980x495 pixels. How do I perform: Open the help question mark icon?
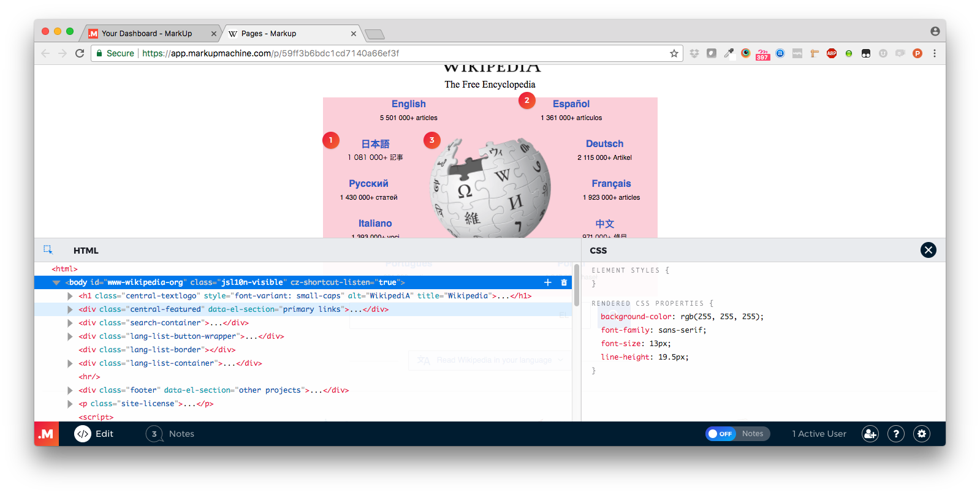click(896, 434)
